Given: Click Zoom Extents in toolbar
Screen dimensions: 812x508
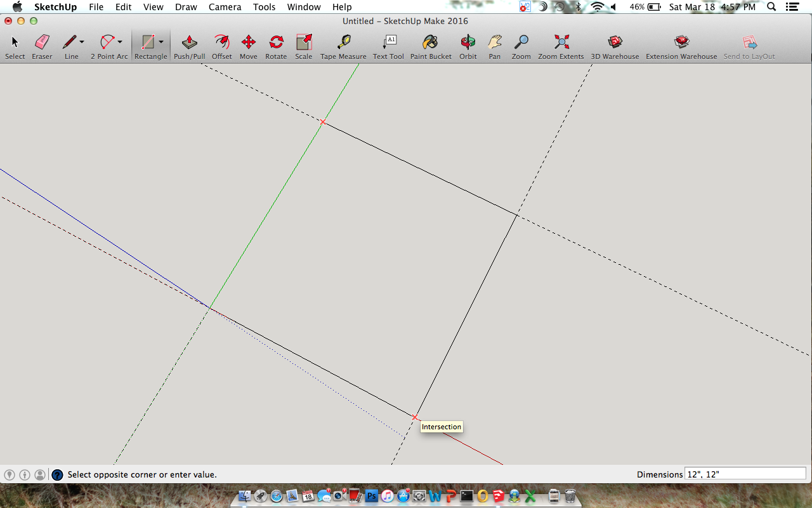Looking at the screenshot, I should coord(561,47).
